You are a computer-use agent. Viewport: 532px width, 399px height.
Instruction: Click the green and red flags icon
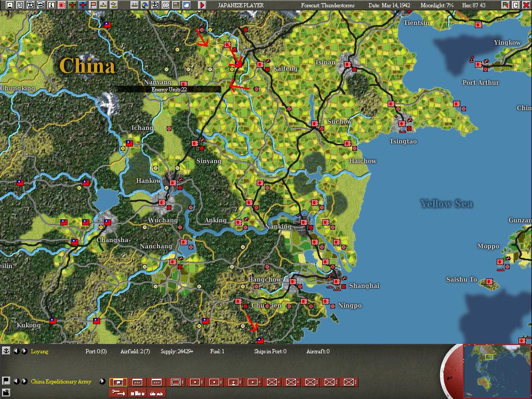click(506, 5)
